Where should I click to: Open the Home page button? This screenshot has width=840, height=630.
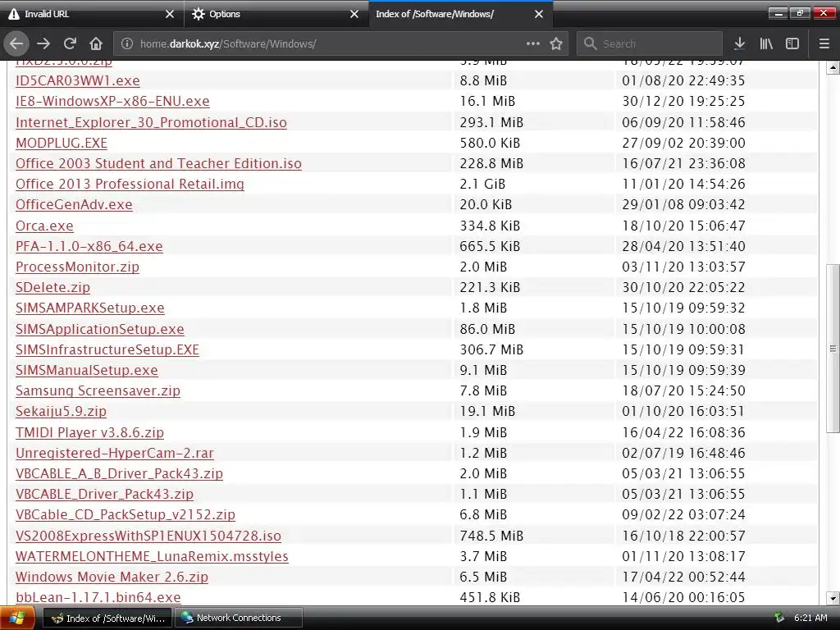96,44
